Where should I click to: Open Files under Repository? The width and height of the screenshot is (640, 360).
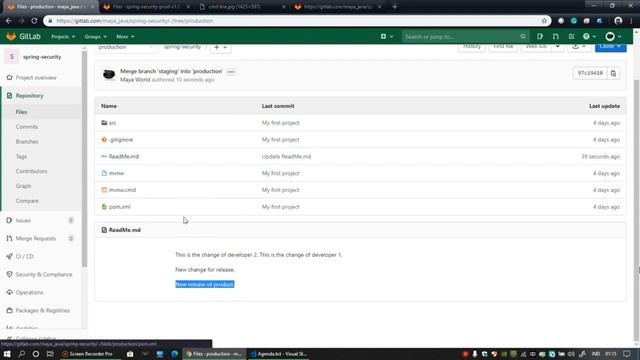coord(22,112)
